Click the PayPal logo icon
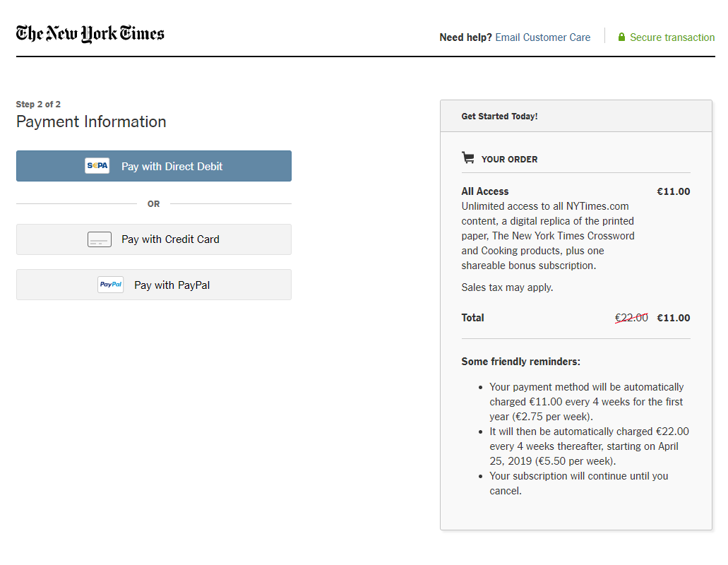The image size is (728, 565). tap(110, 284)
